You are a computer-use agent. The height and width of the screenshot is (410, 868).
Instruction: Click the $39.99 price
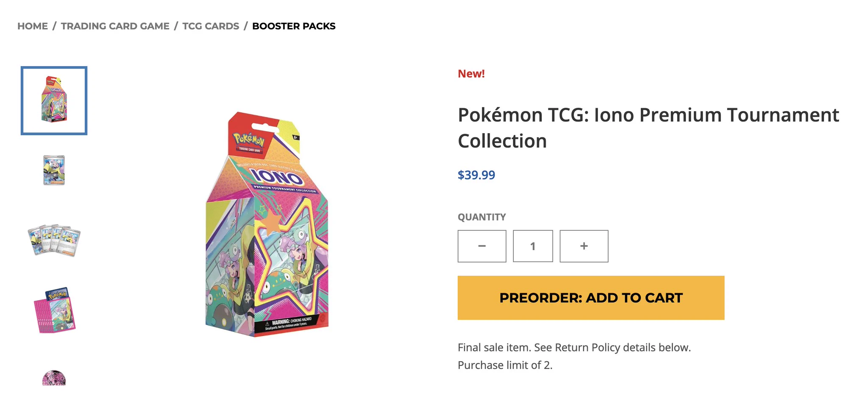tap(476, 175)
